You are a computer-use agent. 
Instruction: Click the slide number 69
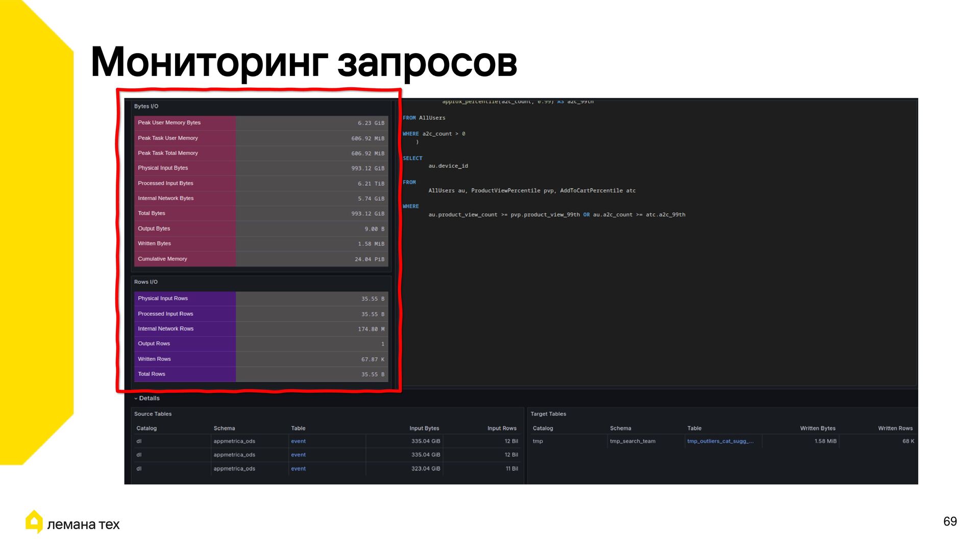(x=949, y=521)
